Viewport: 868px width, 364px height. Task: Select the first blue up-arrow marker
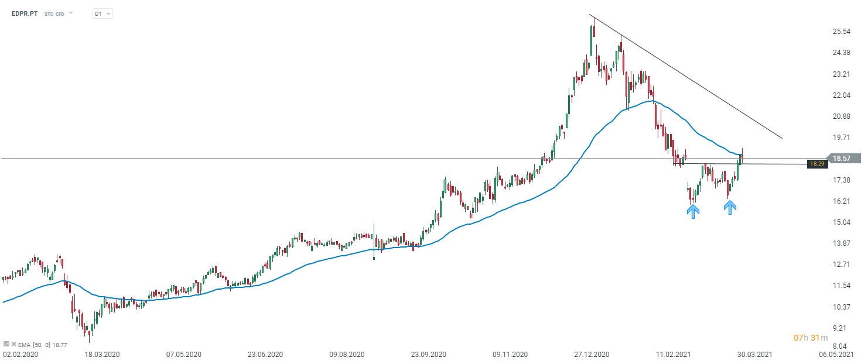coord(693,211)
